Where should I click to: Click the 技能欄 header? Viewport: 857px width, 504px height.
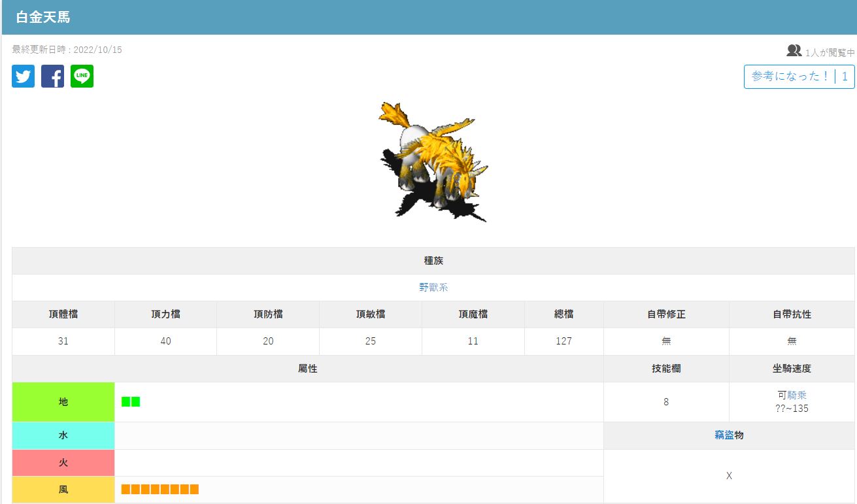pos(666,369)
